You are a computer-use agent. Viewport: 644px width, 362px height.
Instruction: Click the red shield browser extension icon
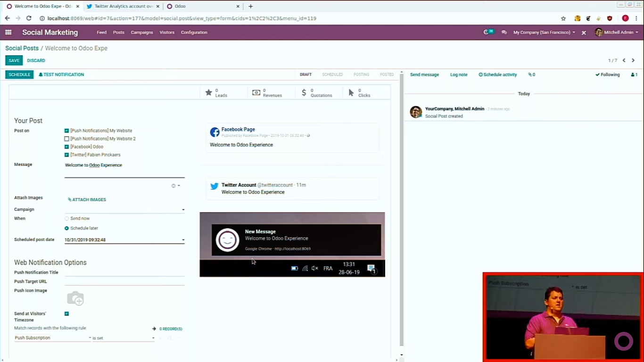610,18
